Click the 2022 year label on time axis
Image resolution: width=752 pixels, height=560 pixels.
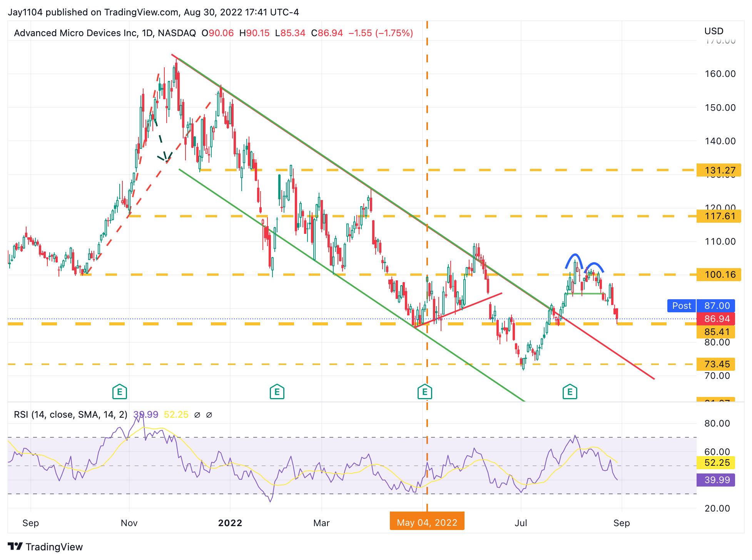(230, 523)
